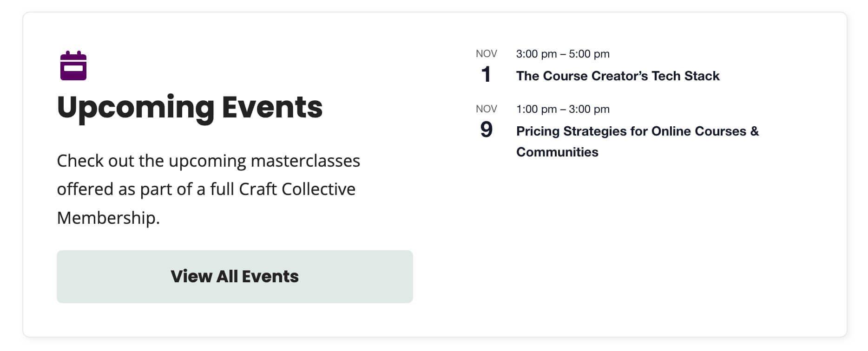The image size is (868, 351).
Task: Click the gray View All Events button area
Action: pos(235,276)
